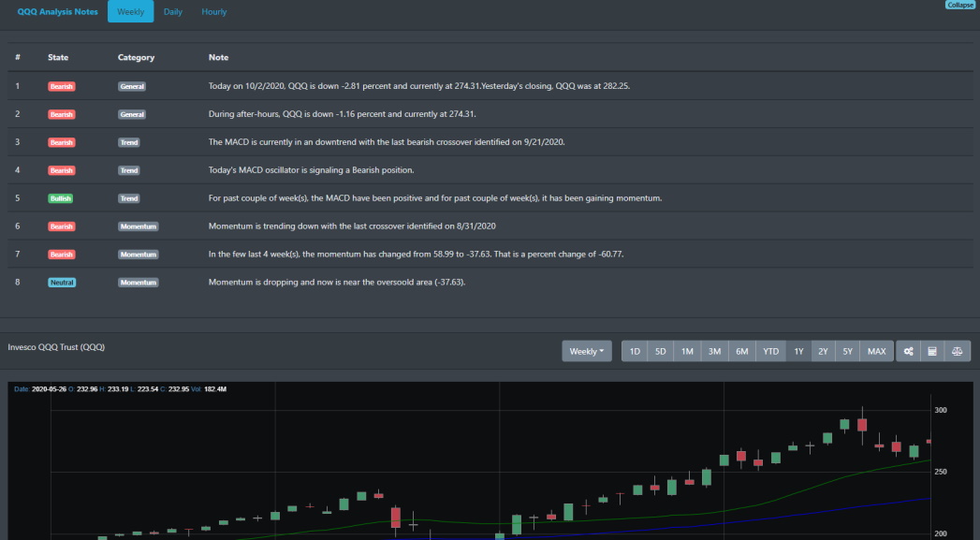Viewport: 980px width, 540px height.
Task: Open the Weekly interval dropdown above chart
Action: 587,351
